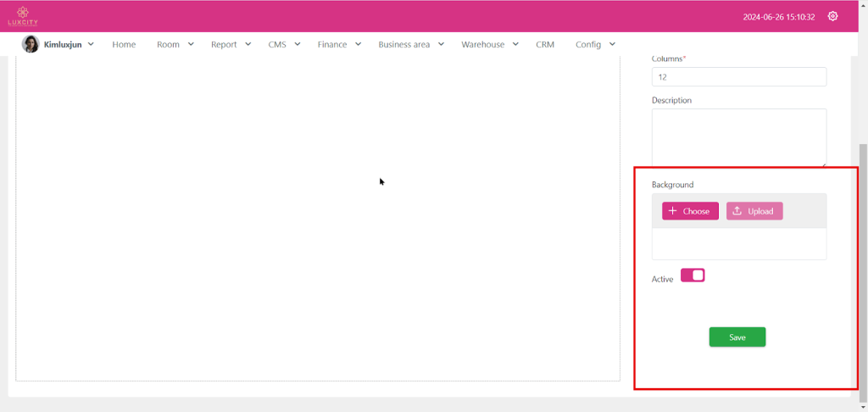The width and height of the screenshot is (868, 412).
Task: Expand the Finance menu chevron
Action: pyautogui.click(x=359, y=44)
